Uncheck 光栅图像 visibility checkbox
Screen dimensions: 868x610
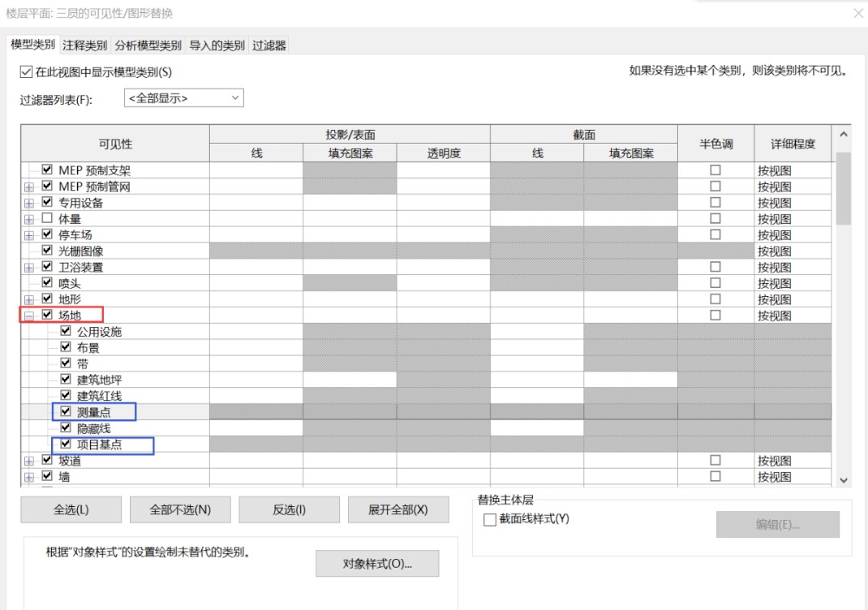48,250
